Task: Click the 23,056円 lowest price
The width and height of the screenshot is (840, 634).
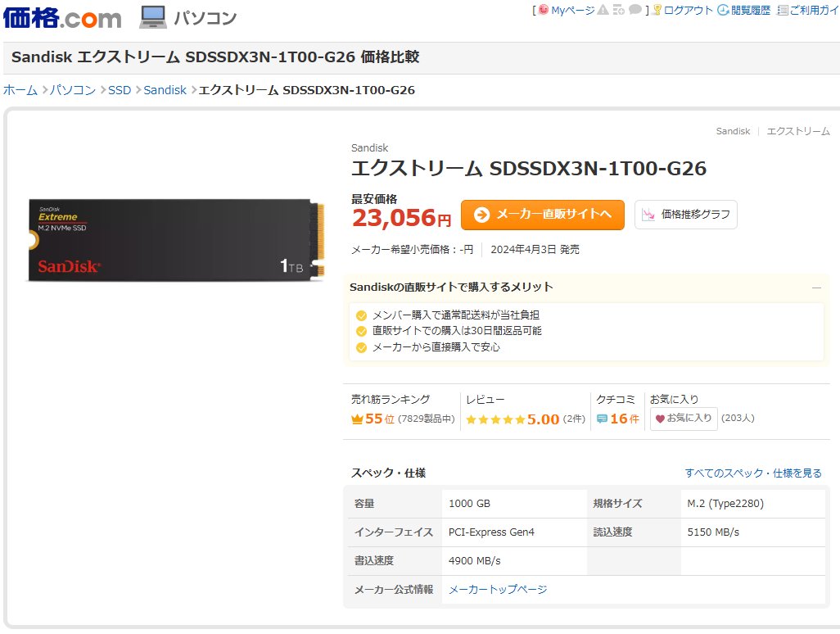Action: coord(401,218)
